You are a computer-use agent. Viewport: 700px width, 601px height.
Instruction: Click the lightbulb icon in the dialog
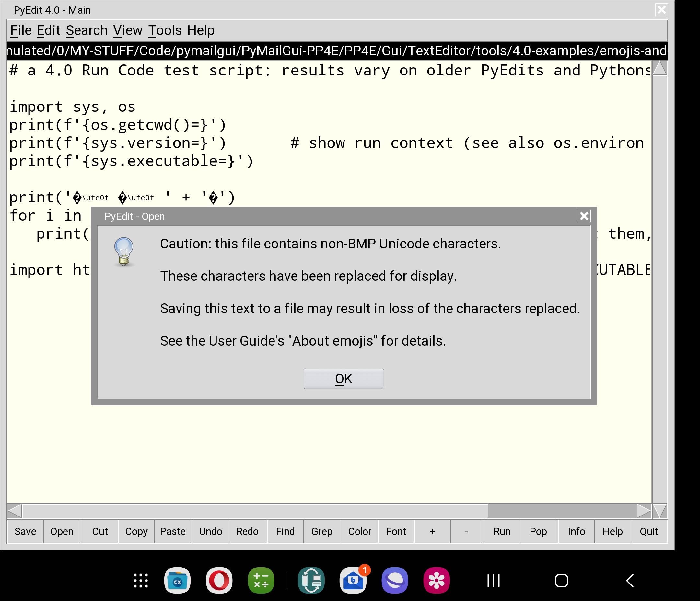point(124,252)
